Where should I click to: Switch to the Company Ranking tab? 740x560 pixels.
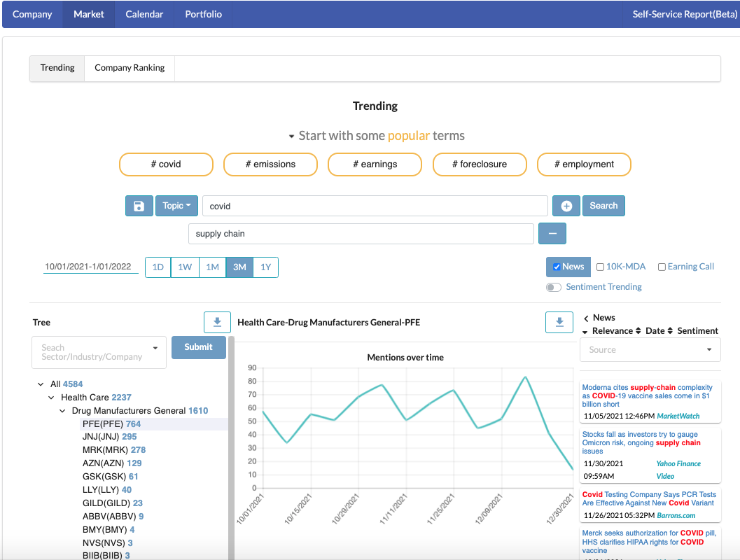tap(129, 68)
